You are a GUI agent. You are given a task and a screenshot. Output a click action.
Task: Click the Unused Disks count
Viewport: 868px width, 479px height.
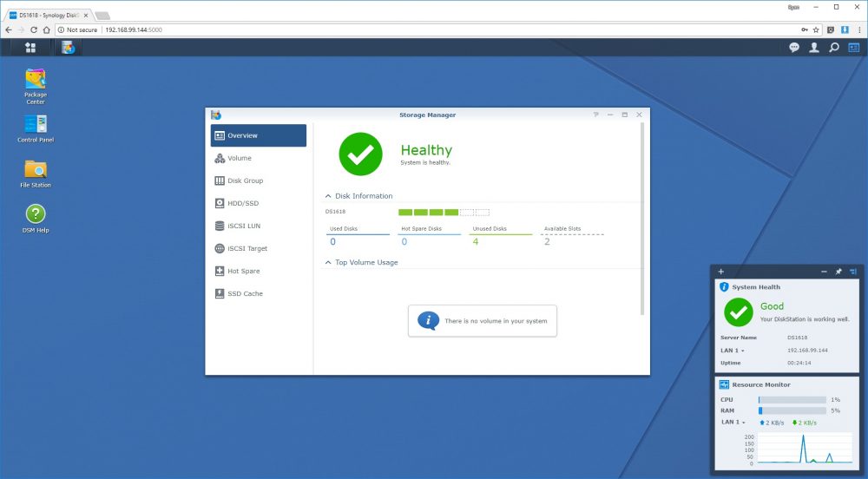[476, 242]
